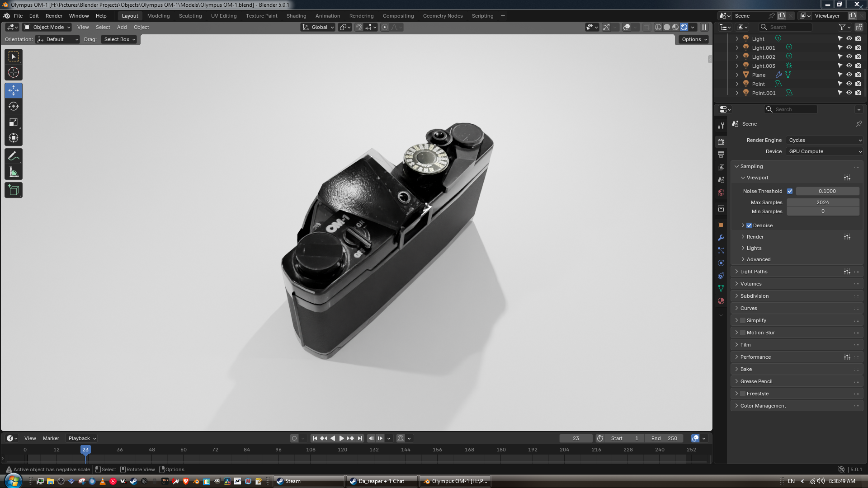The width and height of the screenshot is (868, 488).
Task: Choose the Annotate pencil tool
Action: 14,156
